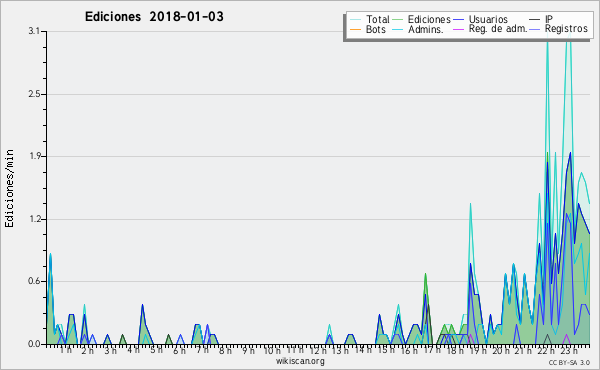Image resolution: width=600 pixels, height=370 pixels.
Task: Click the '5 h' x-axis label
Action: point(156,350)
